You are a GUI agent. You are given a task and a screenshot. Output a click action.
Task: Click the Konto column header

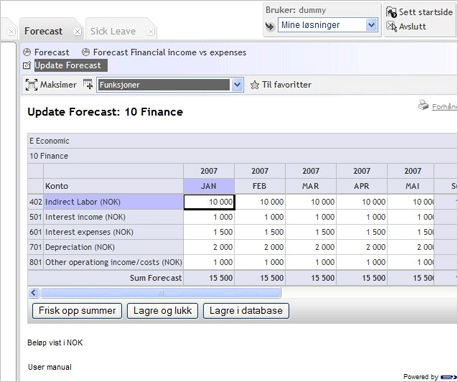113,186
